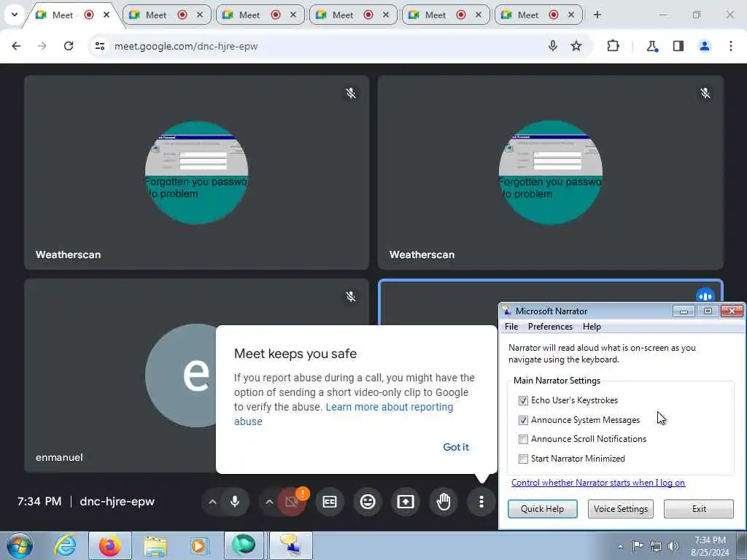View site information icon in address bar

[99, 46]
